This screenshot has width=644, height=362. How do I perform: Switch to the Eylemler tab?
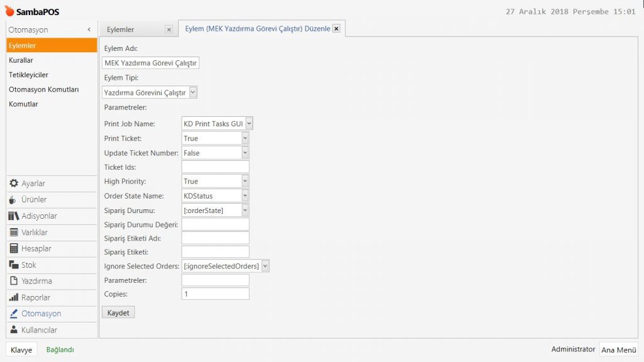[121, 30]
